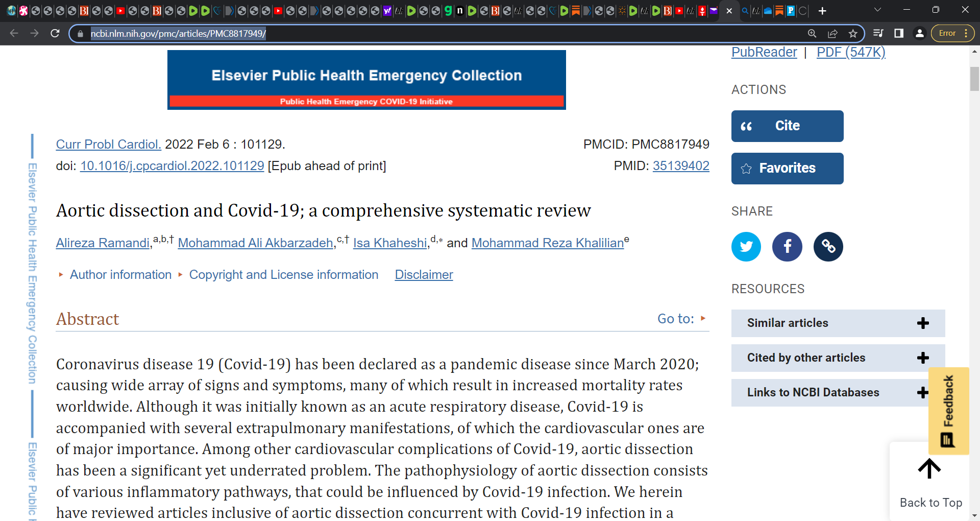Viewport: 980px width, 521px height.
Task: Share this page from address bar
Action: (x=832, y=34)
